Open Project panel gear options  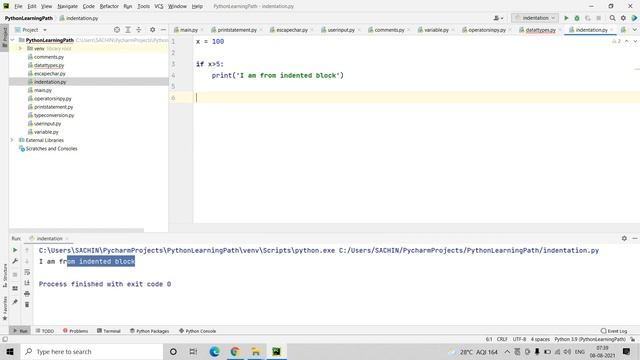tap(152, 30)
